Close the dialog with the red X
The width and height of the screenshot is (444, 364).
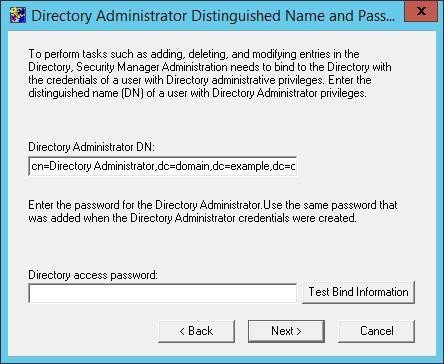click(421, 11)
